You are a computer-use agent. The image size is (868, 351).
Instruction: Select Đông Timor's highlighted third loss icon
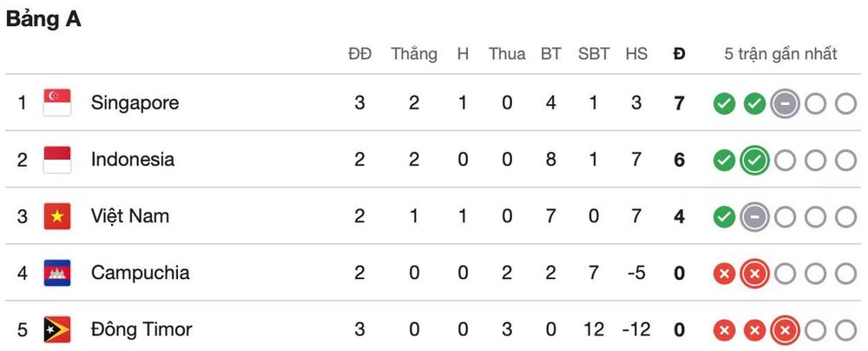(x=785, y=330)
